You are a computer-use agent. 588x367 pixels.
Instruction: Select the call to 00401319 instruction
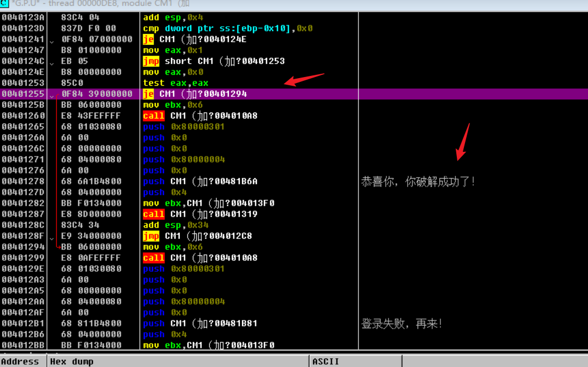[200, 214]
